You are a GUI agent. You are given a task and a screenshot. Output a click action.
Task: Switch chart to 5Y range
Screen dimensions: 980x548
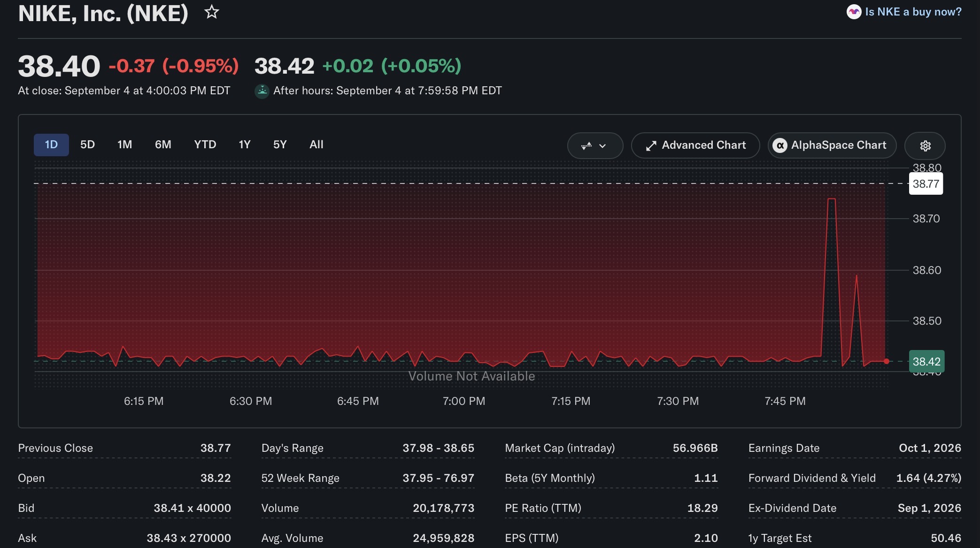(x=280, y=145)
